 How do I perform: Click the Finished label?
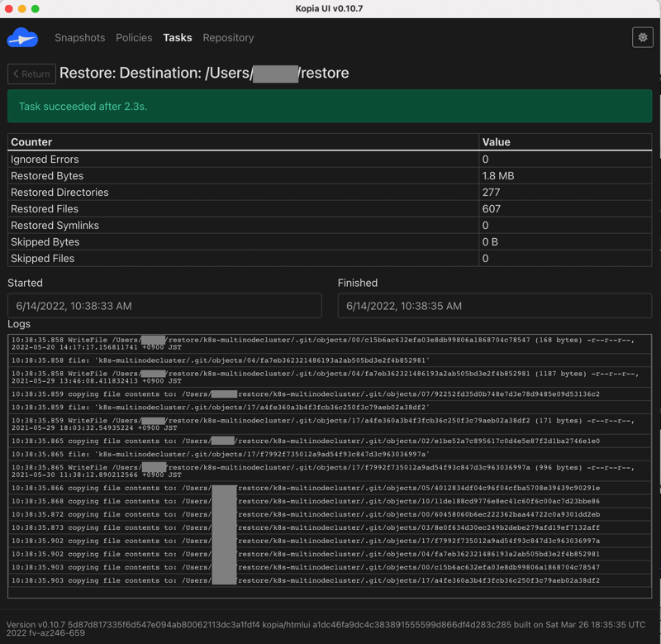[x=358, y=283]
